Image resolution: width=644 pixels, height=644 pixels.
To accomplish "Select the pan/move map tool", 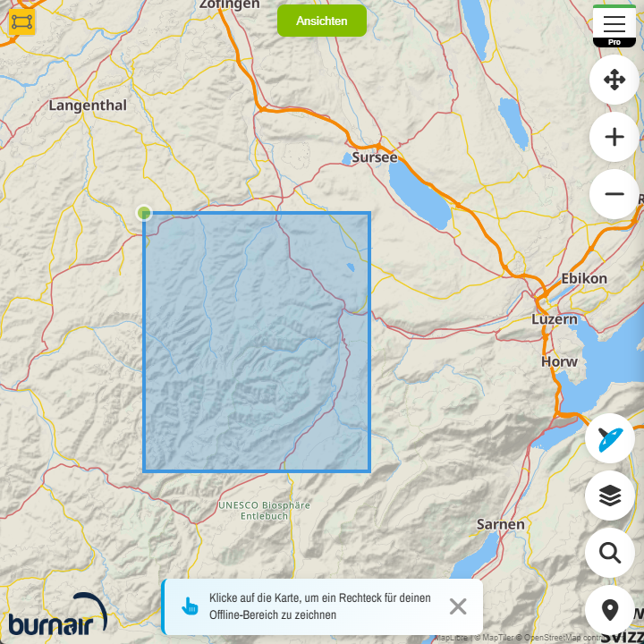I will 614,80.
